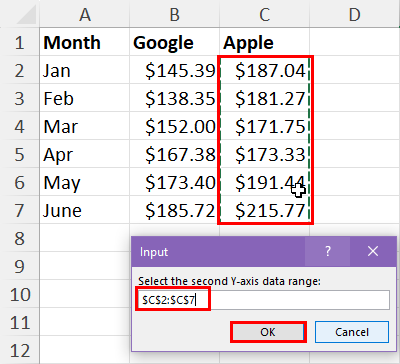
Task: Click the $191.44 cell
Action: click(264, 183)
